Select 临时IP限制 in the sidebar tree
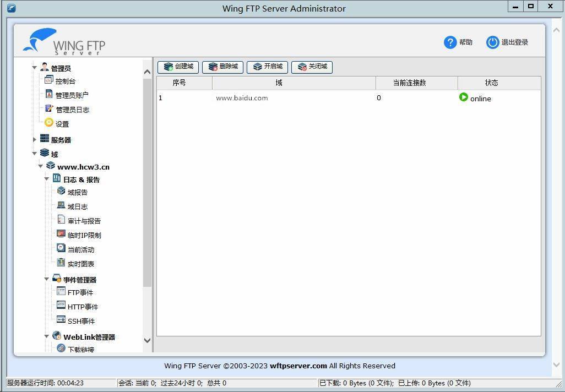The width and height of the screenshot is (565, 392). pyautogui.click(x=84, y=235)
